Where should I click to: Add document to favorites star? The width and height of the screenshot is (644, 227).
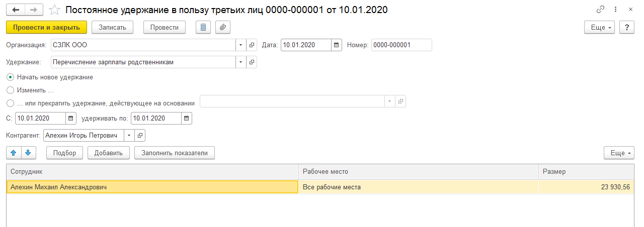tap(54, 10)
